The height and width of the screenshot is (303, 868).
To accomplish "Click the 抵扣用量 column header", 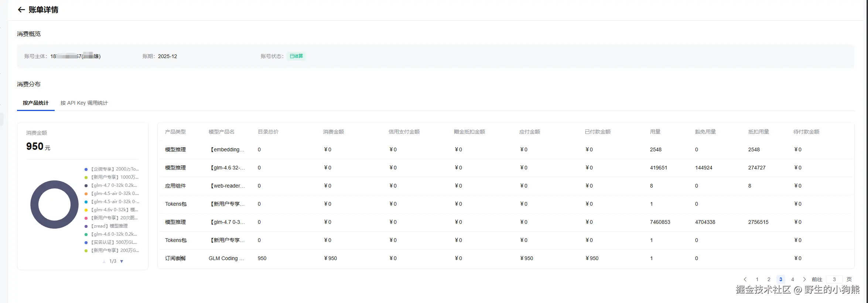I will pos(759,132).
